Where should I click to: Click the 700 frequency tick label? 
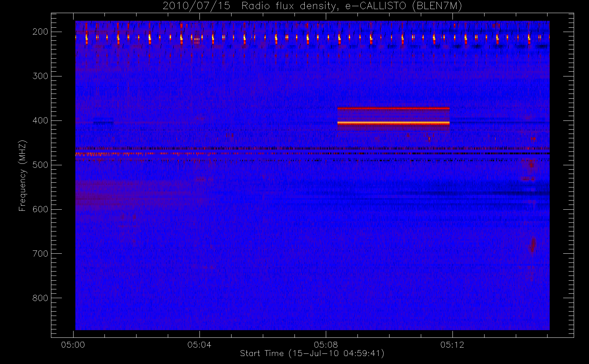pyautogui.click(x=40, y=254)
